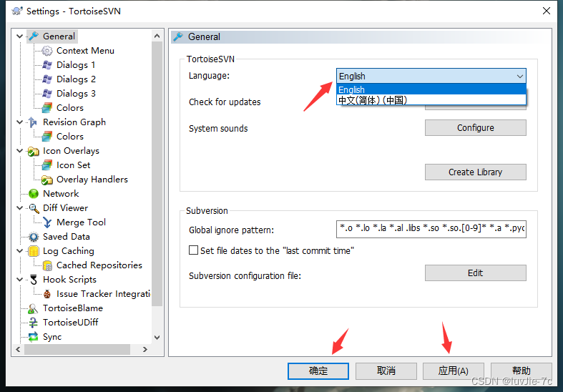The height and width of the screenshot is (392, 563).
Task: Click the Cached Repositories icon
Action: coord(47,265)
